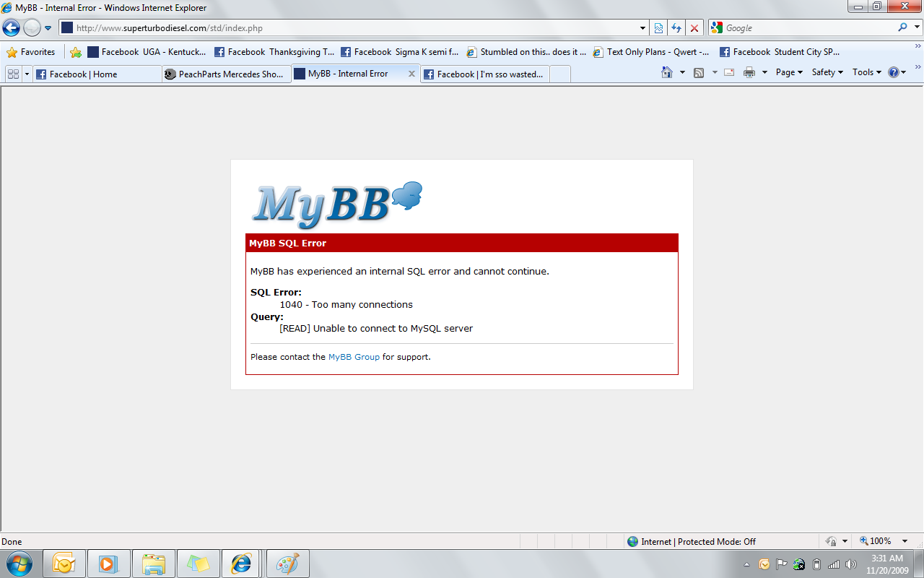Viewport: 924px width, 578px height.
Task: Click Internet Explorer taskbar icon
Action: [x=242, y=564]
